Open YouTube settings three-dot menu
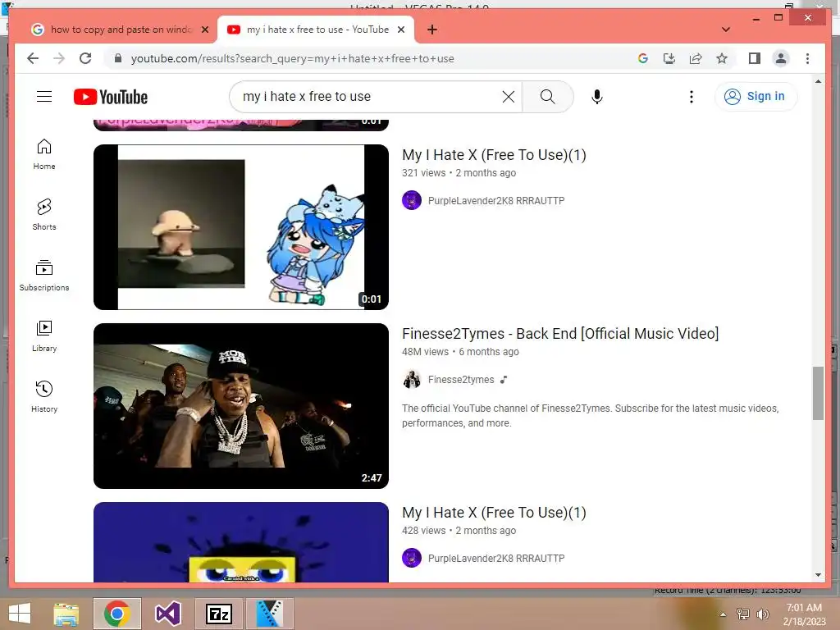The image size is (840, 630). 691,97
